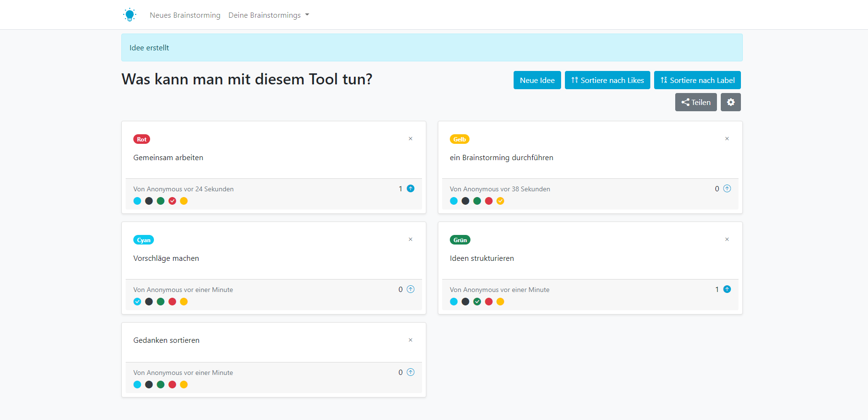
Task: Click the Gemeinsam arbeiten idea text
Action: (168, 158)
